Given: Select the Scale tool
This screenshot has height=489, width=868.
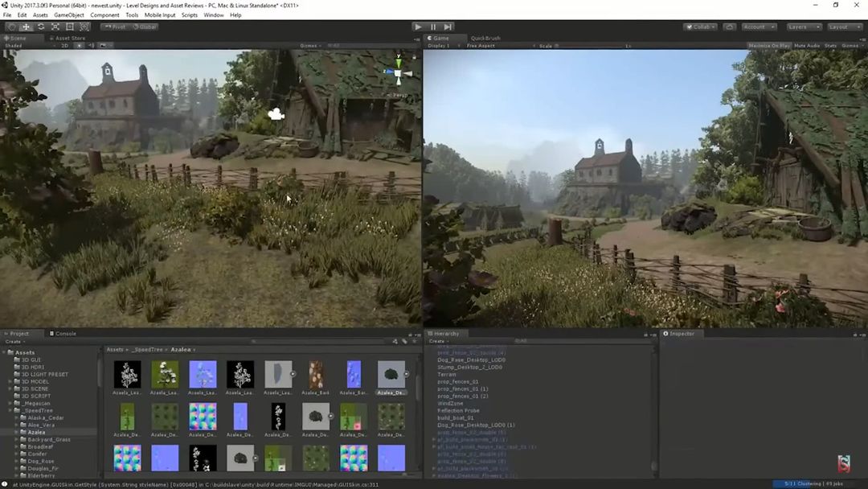Looking at the screenshot, I should pyautogui.click(x=55, y=27).
